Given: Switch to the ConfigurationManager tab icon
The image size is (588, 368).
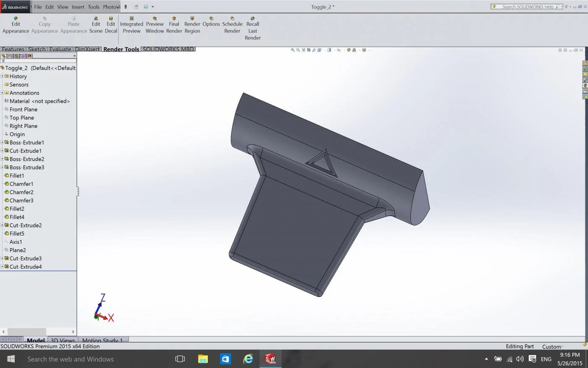Looking at the screenshot, I should 16,56.
